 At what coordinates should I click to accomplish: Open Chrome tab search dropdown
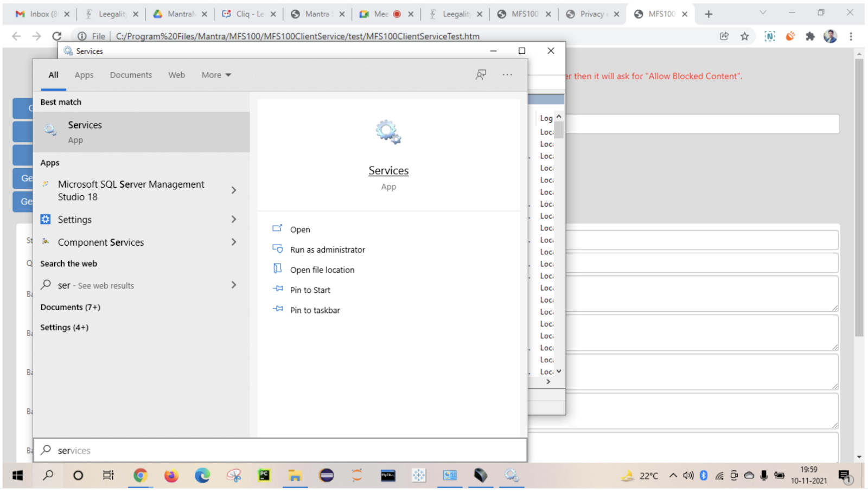762,12
